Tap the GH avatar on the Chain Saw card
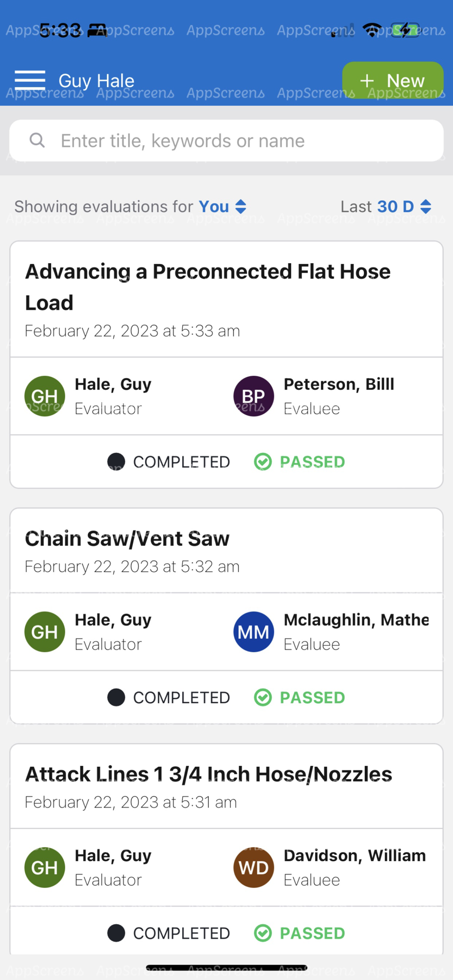The image size is (453, 980). coord(45,632)
